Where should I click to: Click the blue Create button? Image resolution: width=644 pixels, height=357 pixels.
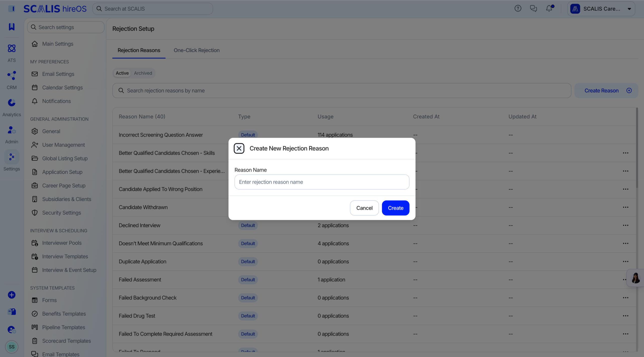(x=395, y=208)
